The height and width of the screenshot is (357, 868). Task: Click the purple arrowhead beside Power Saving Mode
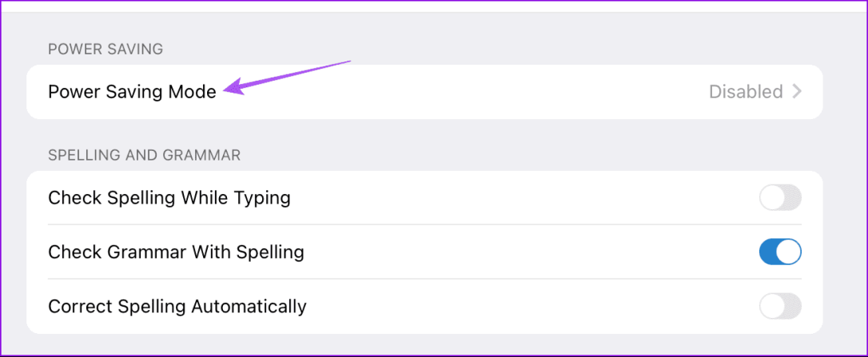click(233, 89)
